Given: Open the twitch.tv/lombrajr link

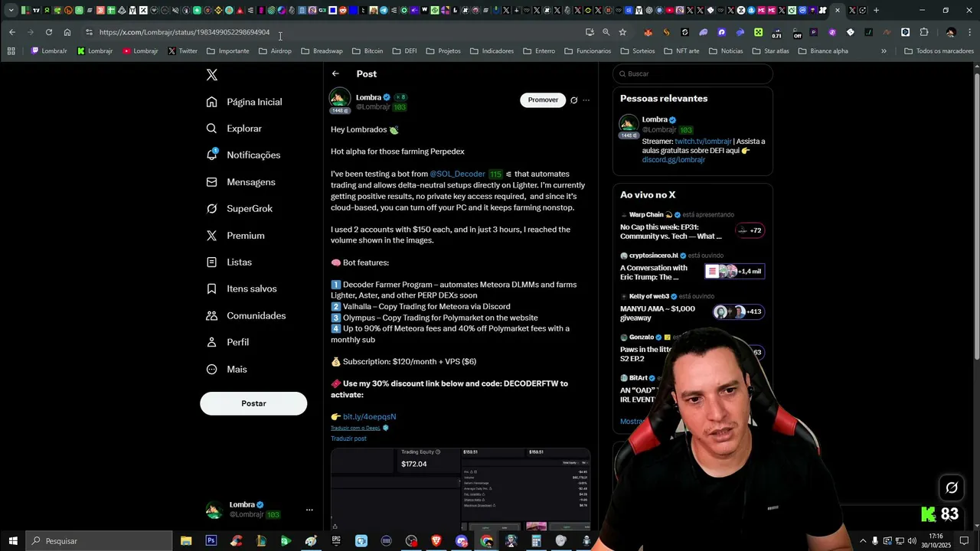Looking at the screenshot, I should tap(703, 142).
